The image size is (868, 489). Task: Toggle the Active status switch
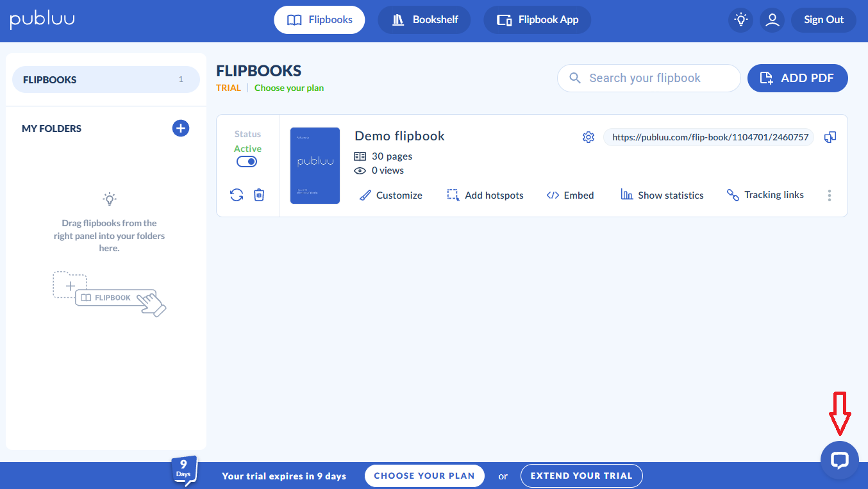pyautogui.click(x=247, y=162)
